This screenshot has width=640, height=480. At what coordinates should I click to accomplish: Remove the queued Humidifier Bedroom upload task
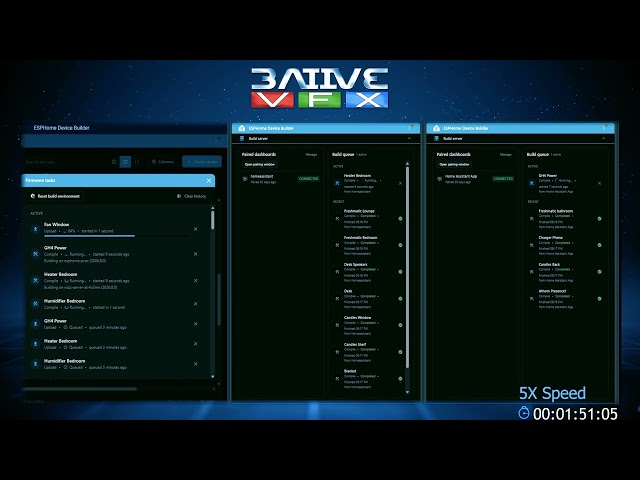[x=196, y=364]
